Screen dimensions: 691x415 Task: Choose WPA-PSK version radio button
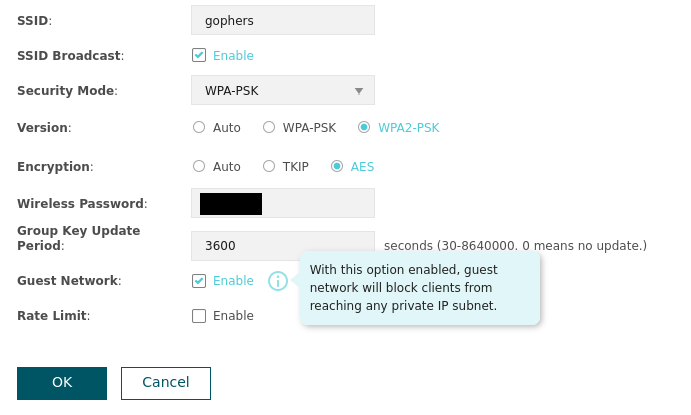(x=269, y=128)
